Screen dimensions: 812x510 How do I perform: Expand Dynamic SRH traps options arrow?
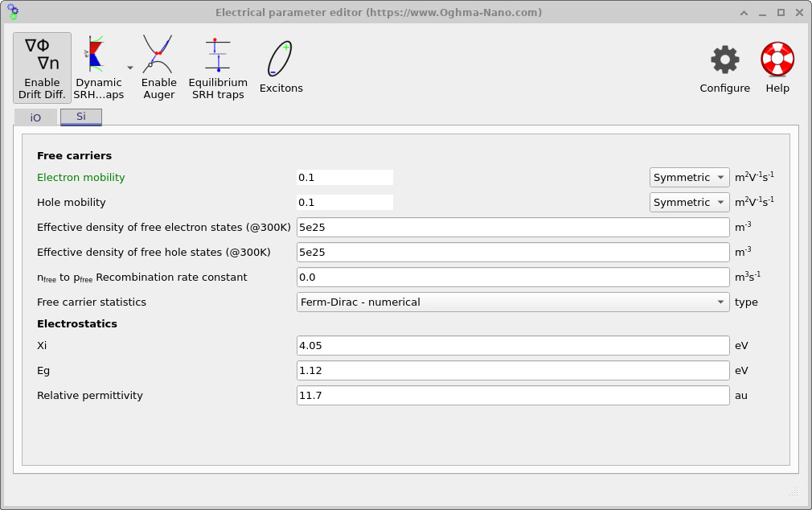click(129, 68)
